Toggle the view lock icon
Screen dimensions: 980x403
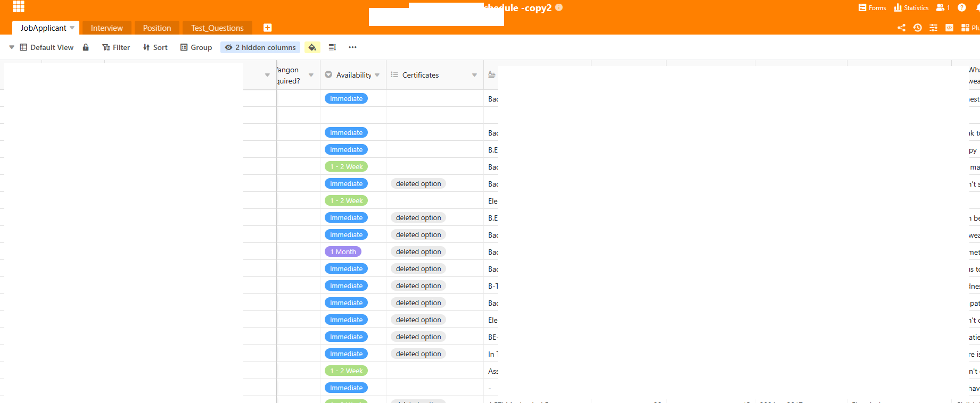click(86, 47)
